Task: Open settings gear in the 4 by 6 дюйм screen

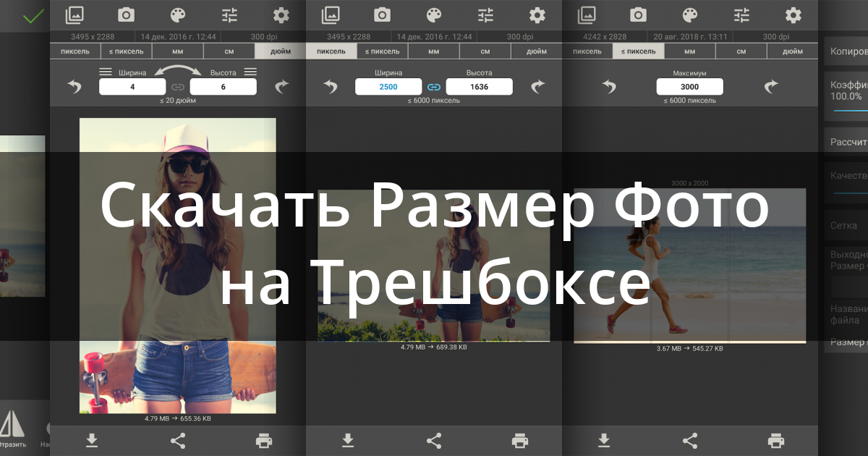Action: [281, 14]
